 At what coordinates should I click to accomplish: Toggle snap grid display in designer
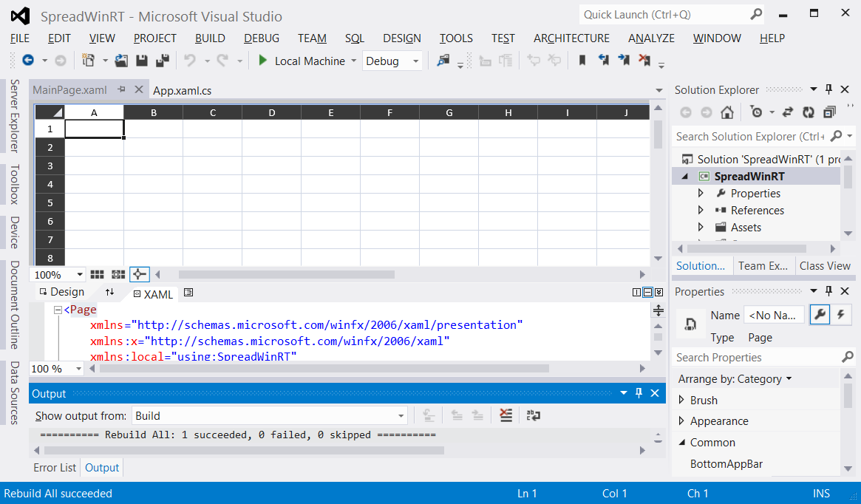[98, 274]
